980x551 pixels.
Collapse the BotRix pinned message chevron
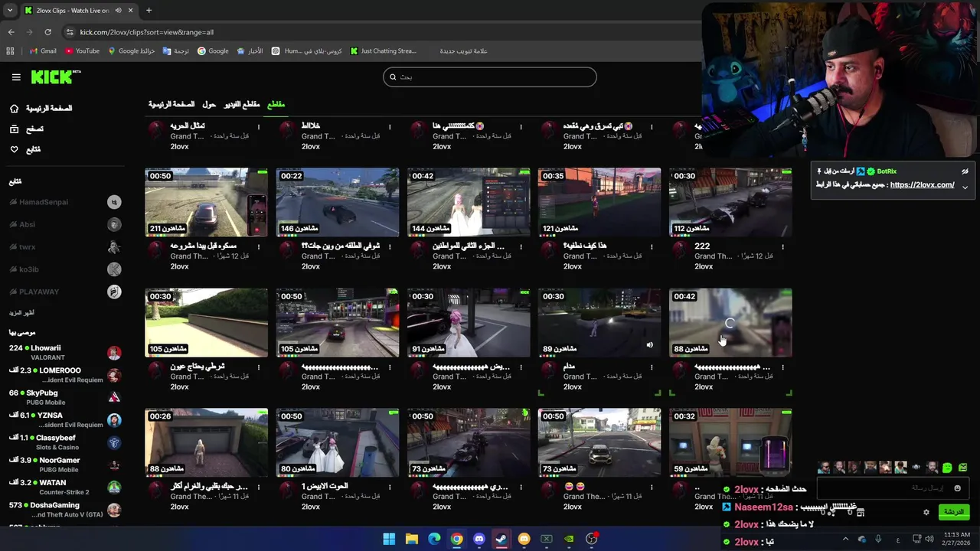[965, 187]
